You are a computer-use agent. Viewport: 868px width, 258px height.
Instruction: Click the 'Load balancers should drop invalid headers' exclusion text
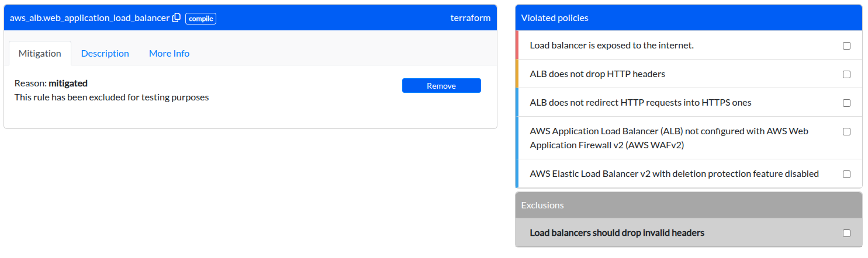tap(617, 233)
